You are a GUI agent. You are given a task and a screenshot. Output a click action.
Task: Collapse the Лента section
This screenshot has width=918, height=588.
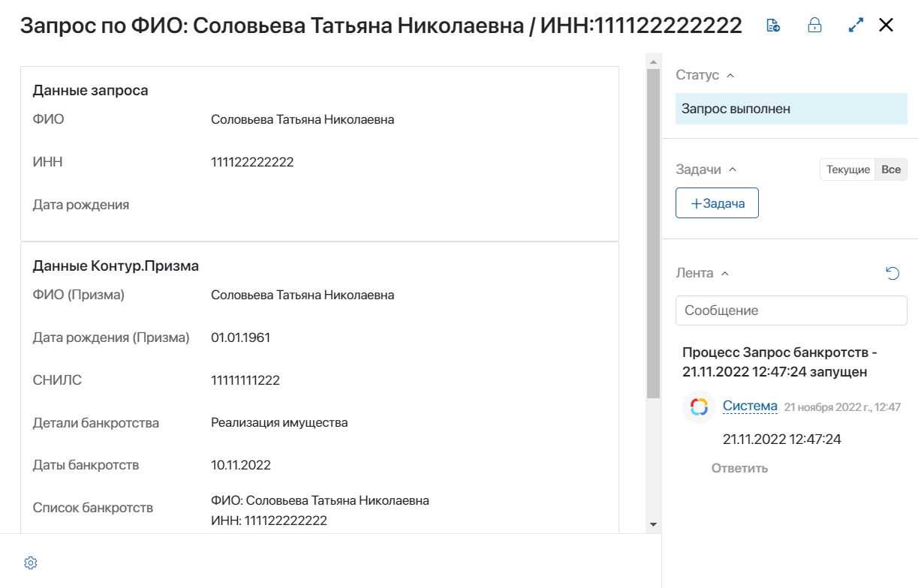tap(724, 273)
